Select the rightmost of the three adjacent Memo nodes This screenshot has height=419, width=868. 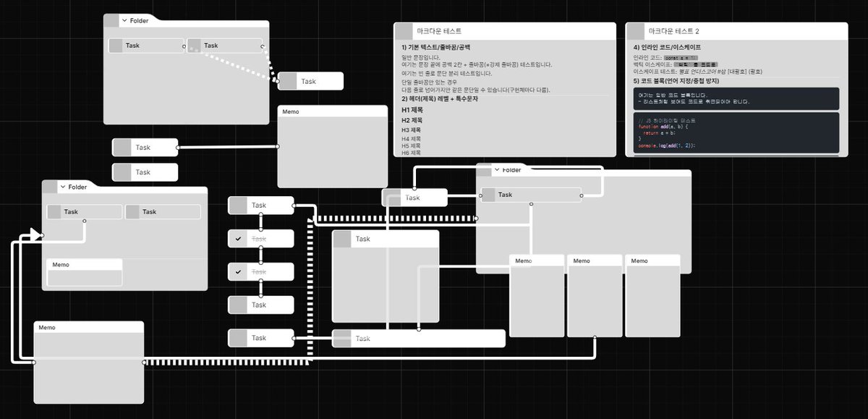652,295
